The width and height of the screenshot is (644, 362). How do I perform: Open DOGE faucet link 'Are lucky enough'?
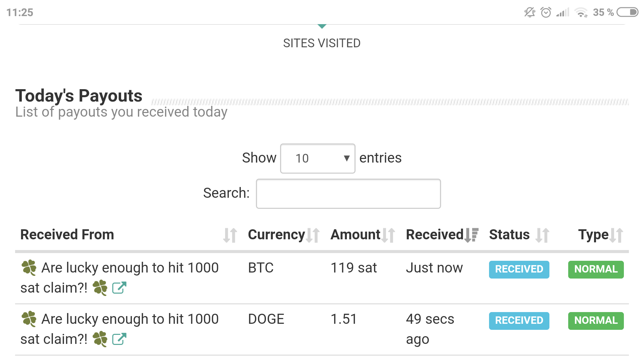[130, 319]
